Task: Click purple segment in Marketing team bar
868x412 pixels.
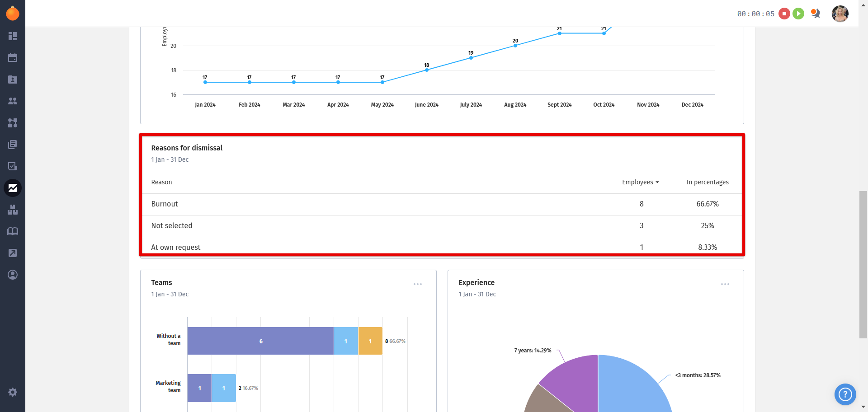Action: point(199,388)
